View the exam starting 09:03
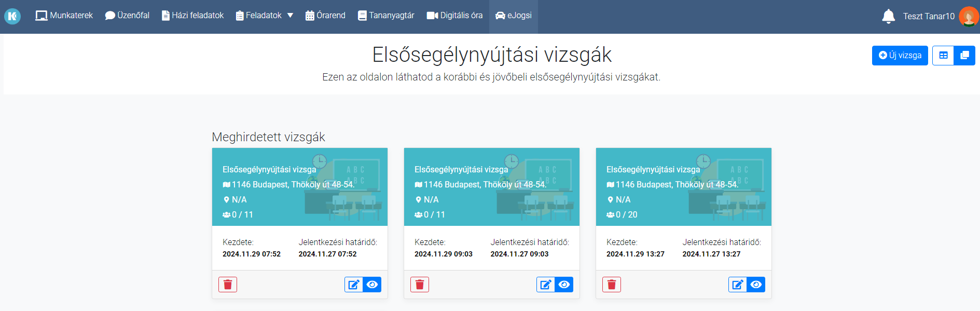The image size is (980, 311). click(x=564, y=285)
